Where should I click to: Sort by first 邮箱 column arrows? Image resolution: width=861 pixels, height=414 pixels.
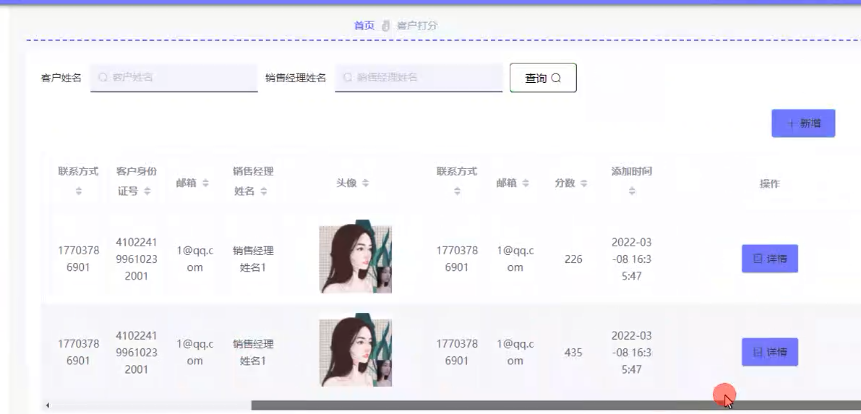[205, 183]
